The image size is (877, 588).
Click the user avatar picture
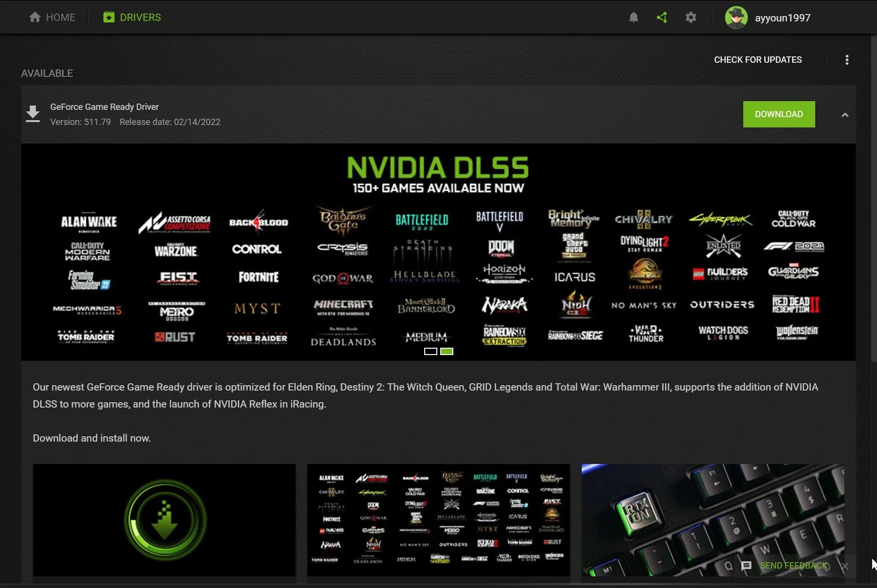coord(736,18)
